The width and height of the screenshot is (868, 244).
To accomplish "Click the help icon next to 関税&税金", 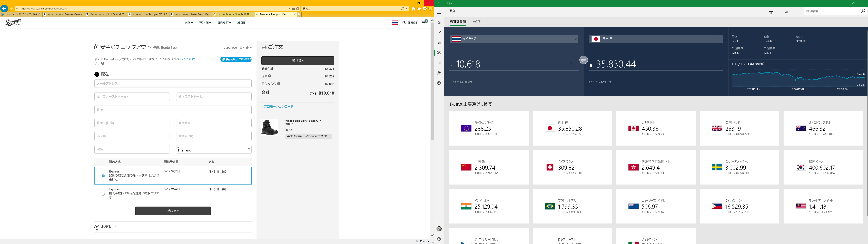I will pos(279,84).
